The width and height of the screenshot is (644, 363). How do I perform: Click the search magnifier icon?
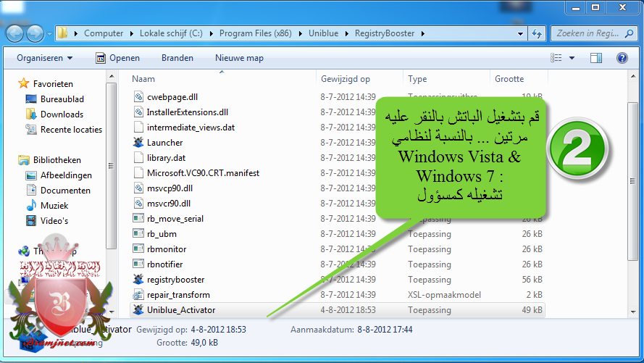point(629,33)
